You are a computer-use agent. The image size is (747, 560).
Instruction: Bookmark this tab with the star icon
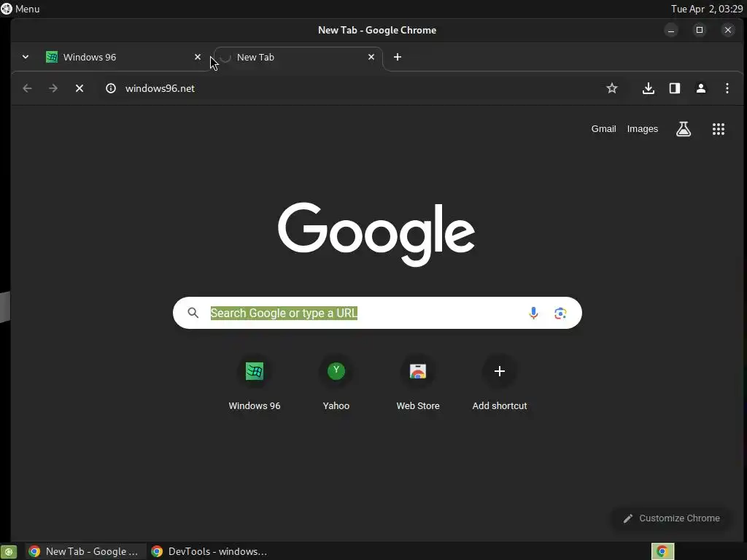tap(612, 88)
